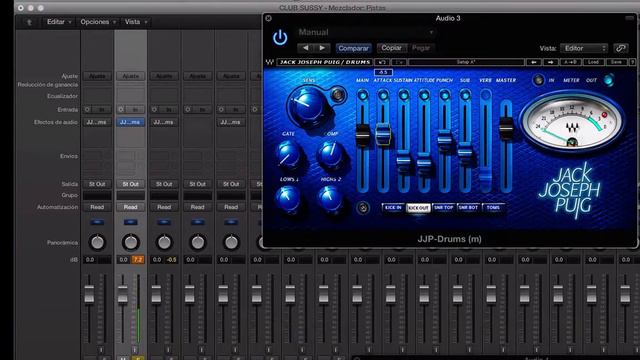Open the Manual preset dropdown
Screen dimensions: 640x360
coord(365,32)
